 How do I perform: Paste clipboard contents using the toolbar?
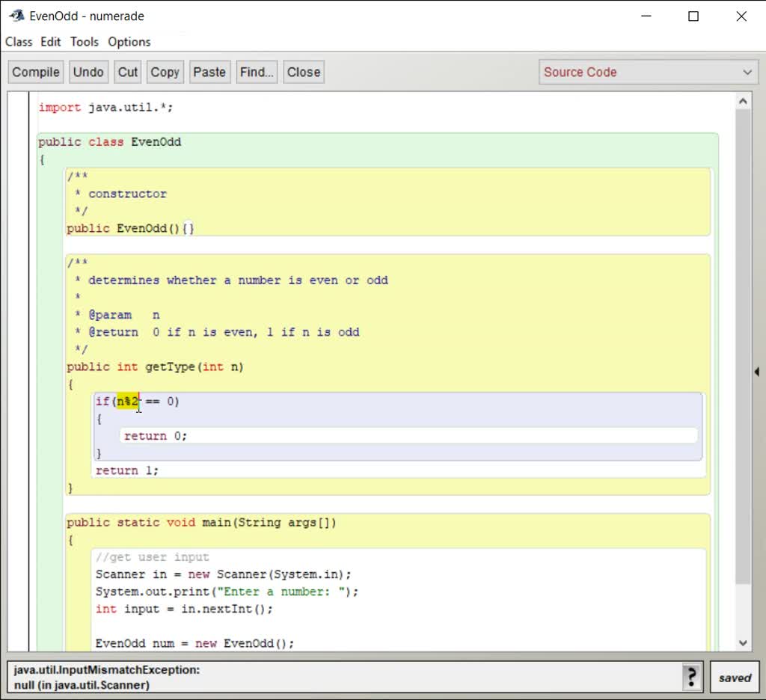coord(209,72)
